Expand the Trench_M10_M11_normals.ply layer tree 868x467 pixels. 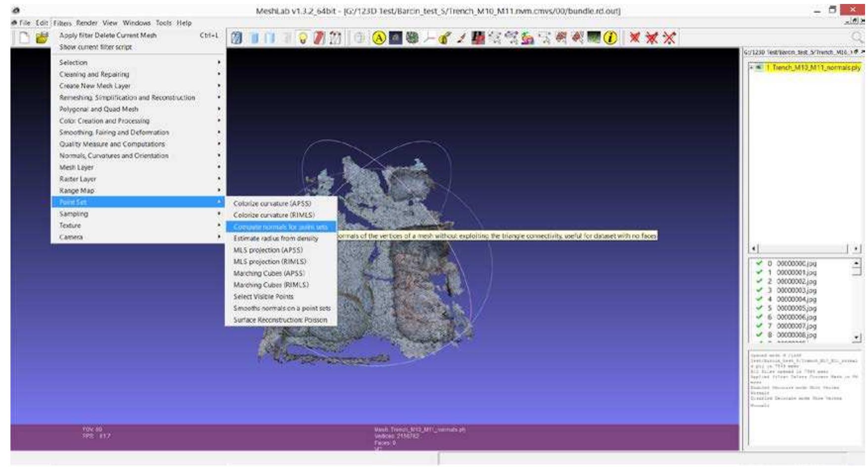[x=752, y=67]
